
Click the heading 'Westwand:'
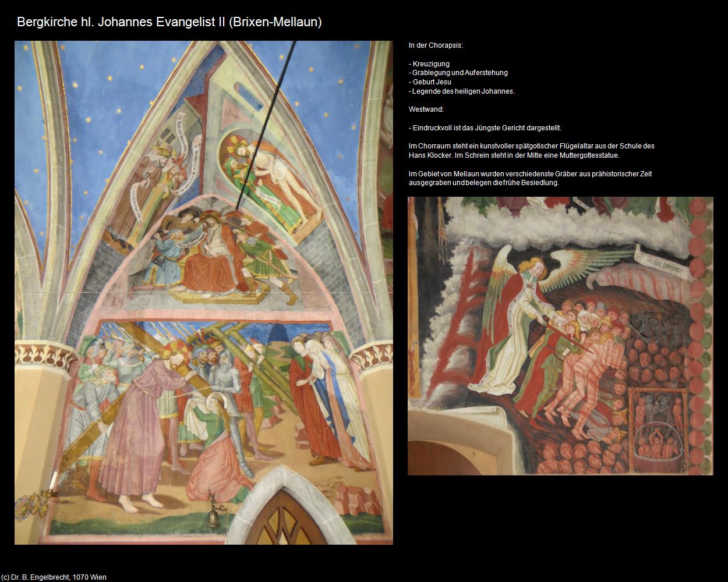click(426, 109)
